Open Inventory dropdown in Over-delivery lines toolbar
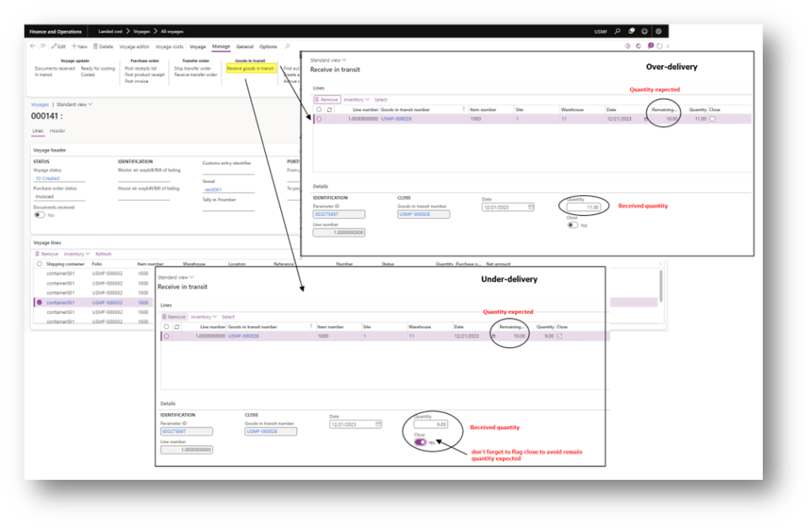 tap(356, 100)
